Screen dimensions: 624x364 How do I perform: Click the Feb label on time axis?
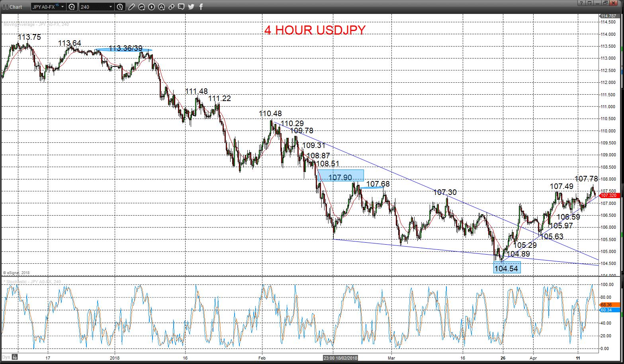click(262, 358)
